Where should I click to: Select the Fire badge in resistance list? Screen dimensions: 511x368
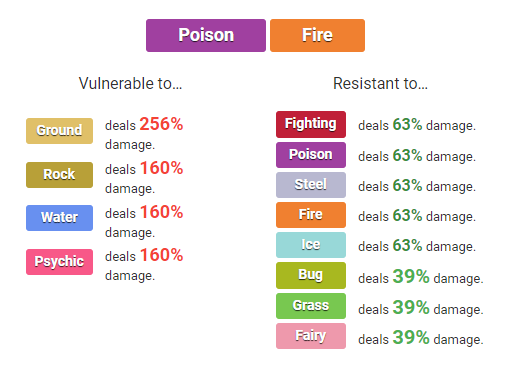coord(311,215)
